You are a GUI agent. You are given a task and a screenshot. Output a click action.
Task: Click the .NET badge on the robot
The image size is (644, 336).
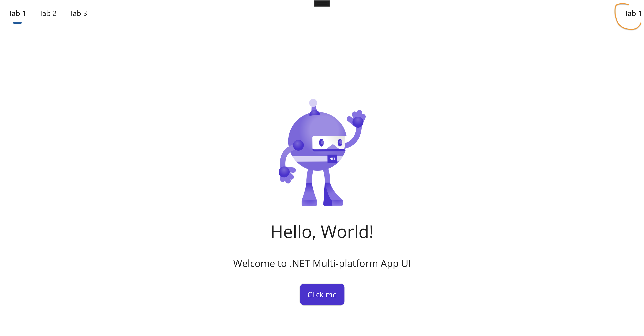pyautogui.click(x=332, y=159)
